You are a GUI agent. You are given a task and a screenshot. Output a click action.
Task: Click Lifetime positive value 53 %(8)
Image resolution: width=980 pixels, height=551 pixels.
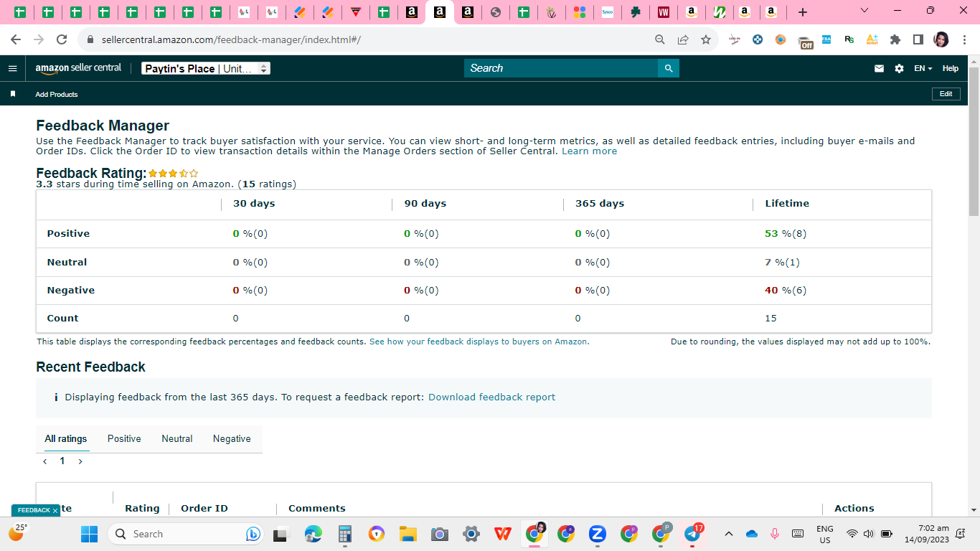point(786,233)
